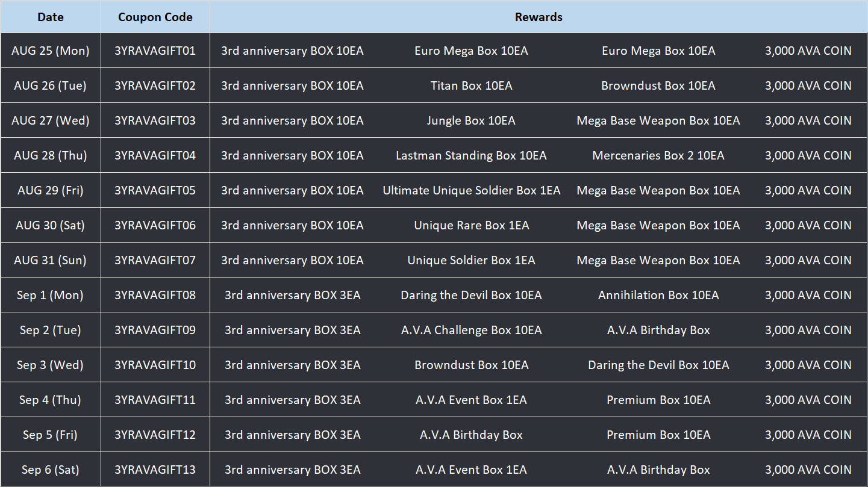Select Mega Base Weapon Box in AUG 29 row
Image resolution: width=868 pixels, height=487 pixels.
point(658,190)
